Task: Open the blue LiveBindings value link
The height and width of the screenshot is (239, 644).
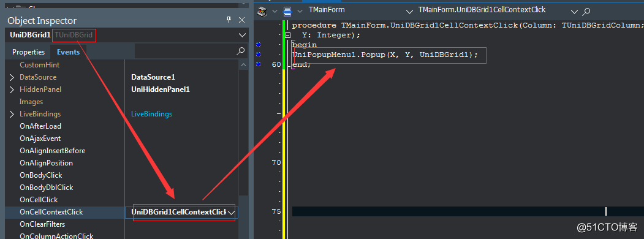Action: pos(151,114)
